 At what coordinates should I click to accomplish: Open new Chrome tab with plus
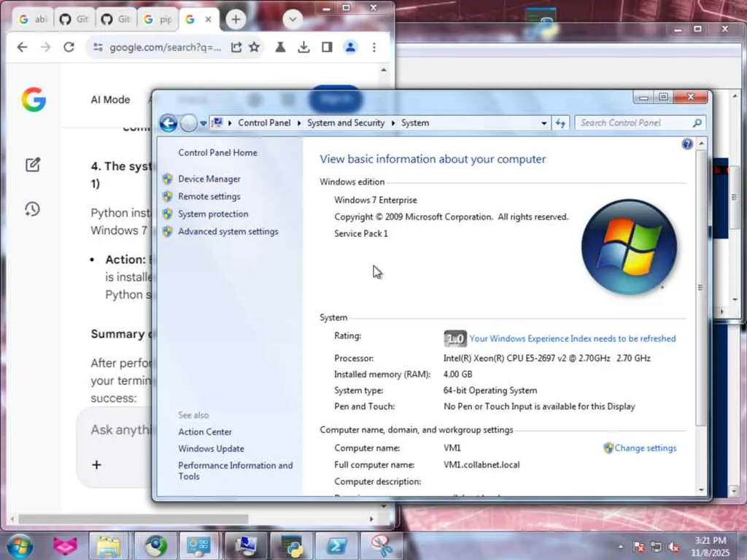pos(236,20)
